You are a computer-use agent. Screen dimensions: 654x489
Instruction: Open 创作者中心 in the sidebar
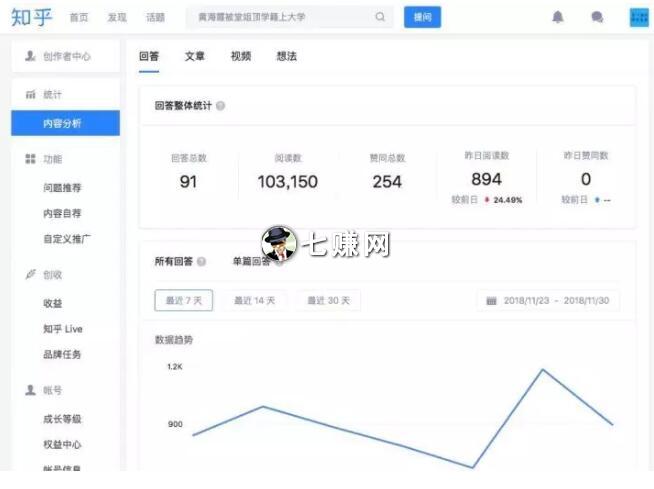point(66,56)
